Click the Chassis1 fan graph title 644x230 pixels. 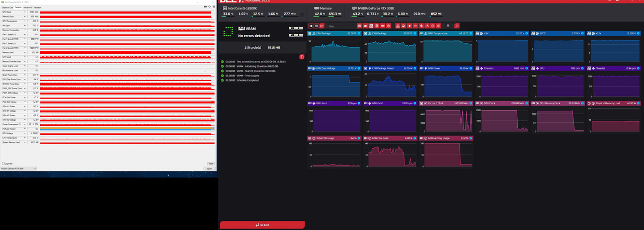click(489, 68)
